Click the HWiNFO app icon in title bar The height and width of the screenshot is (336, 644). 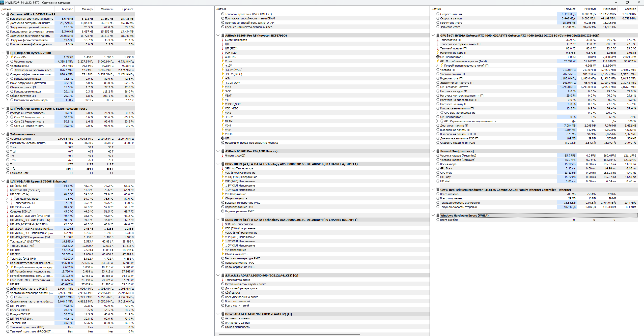(x=2, y=3)
